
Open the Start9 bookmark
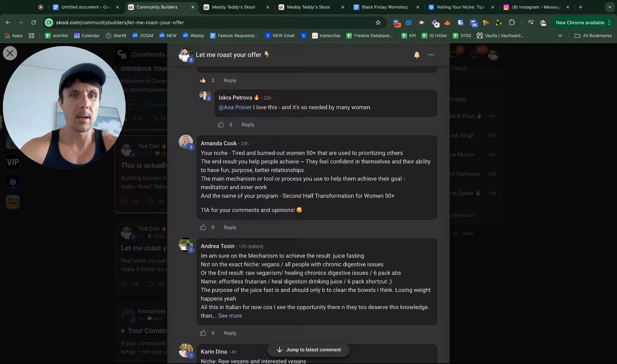tap(116, 36)
